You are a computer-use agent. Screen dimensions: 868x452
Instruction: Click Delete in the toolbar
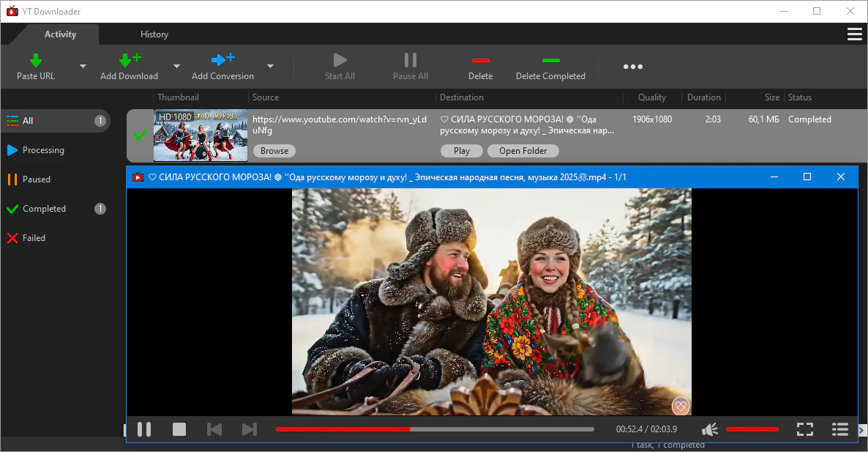pyautogui.click(x=480, y=60)
